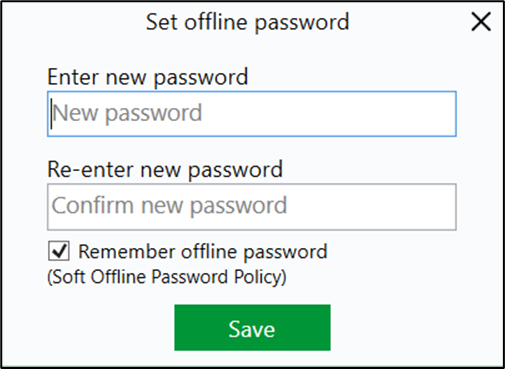
Task: Click the Set offline password title text
Action: point(247,22)
